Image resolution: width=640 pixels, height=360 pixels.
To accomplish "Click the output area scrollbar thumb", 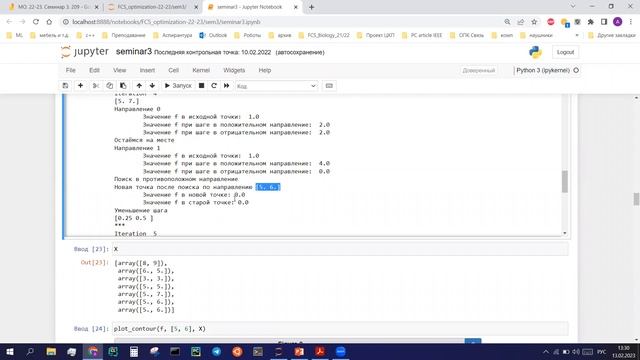I will [x=565, y=181].
